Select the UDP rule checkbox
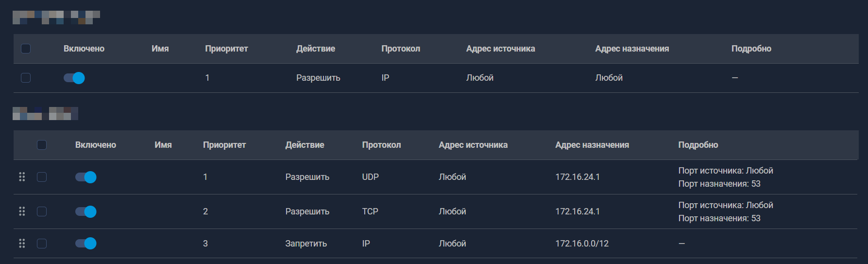Viewport: 868px width, 264px height. pyautogui.click(x=42, y=177)
